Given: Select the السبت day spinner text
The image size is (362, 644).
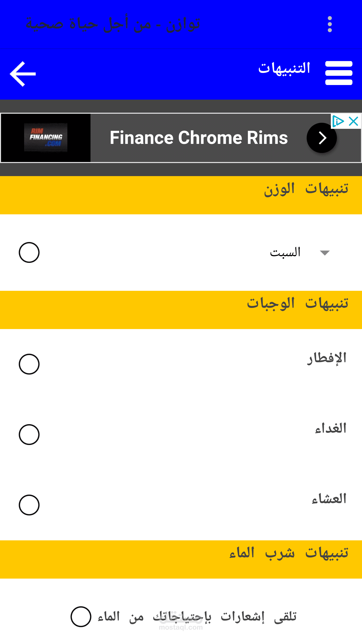Looking at the screenshot, I should [285, 252].
